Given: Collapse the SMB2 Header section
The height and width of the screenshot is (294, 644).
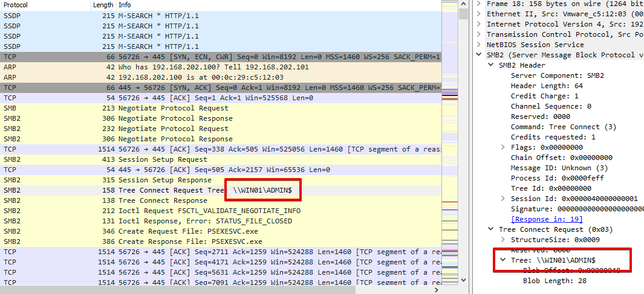Looking at the screenshot, I should pyautogui.click(x=491, y=65).
